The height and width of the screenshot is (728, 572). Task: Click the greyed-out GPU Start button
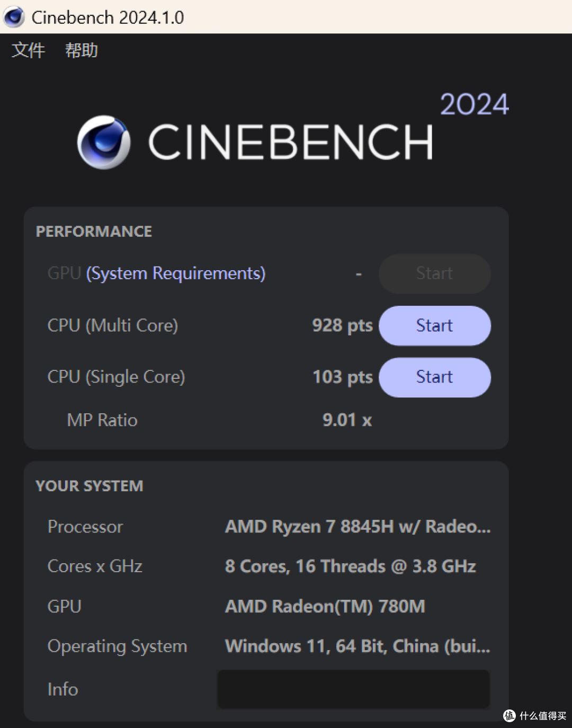[434, 273]
